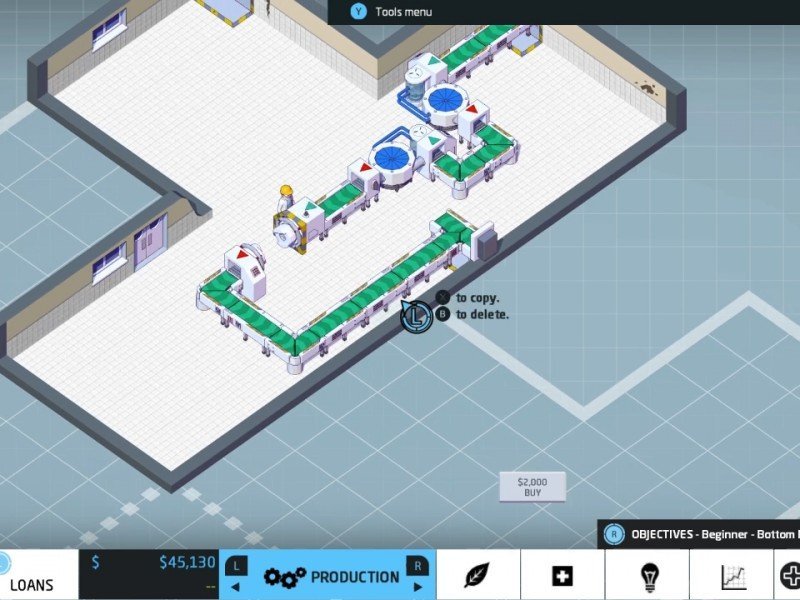The image size is (800, 600).
Task: Click the R button Objectives icon
Action: click(x=615, y=534)
